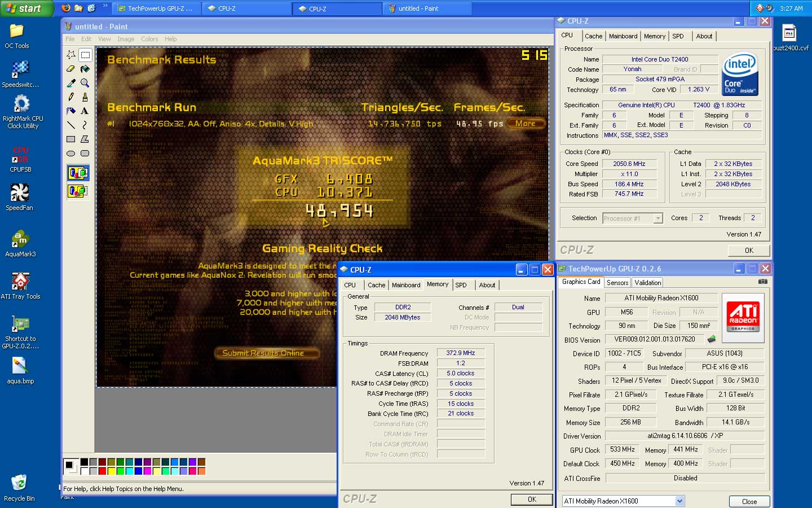
Task: Switch to Mainboard tab in upper CPU-Z window
Action: point(623,36)
